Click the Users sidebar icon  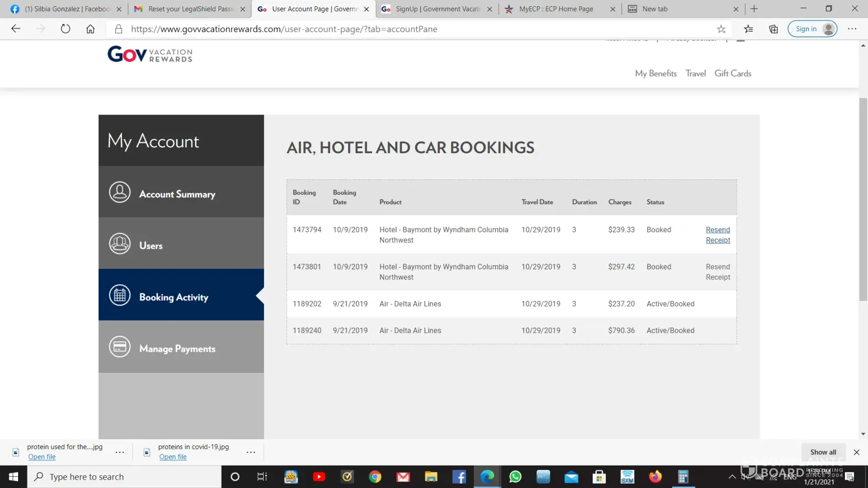tap(120, 244)
